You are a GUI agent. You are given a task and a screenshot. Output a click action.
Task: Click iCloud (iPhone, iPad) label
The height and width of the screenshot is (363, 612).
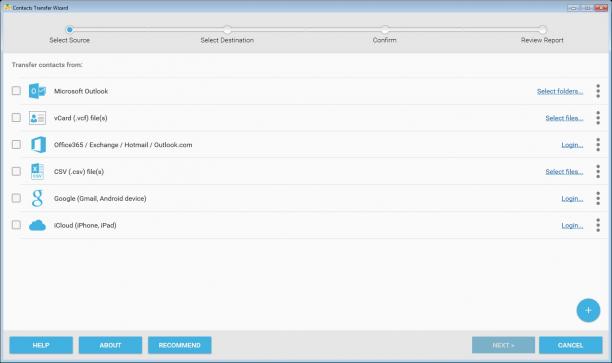(85, 226)
